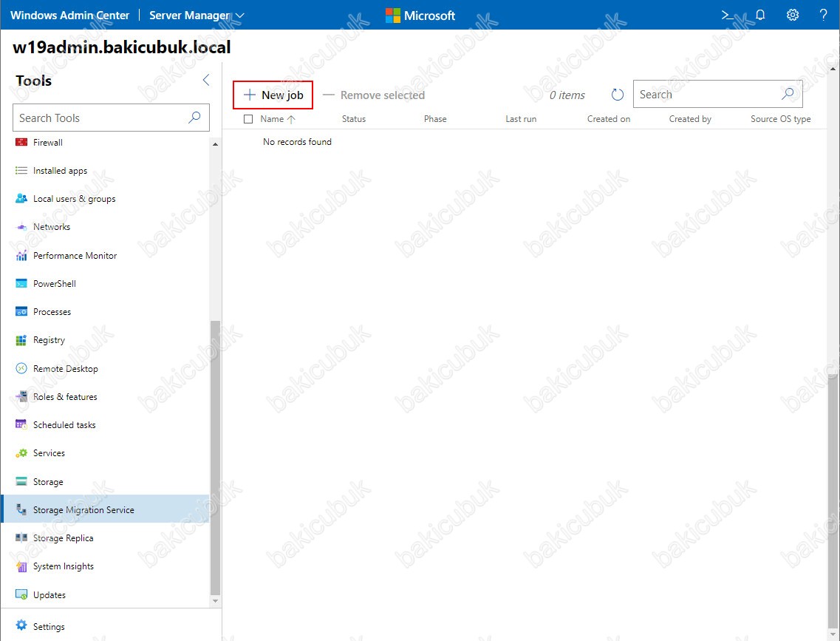This screenshot has height=641, width=840.
Task: Click the Storage Replica icon
Action: [21, 537]
